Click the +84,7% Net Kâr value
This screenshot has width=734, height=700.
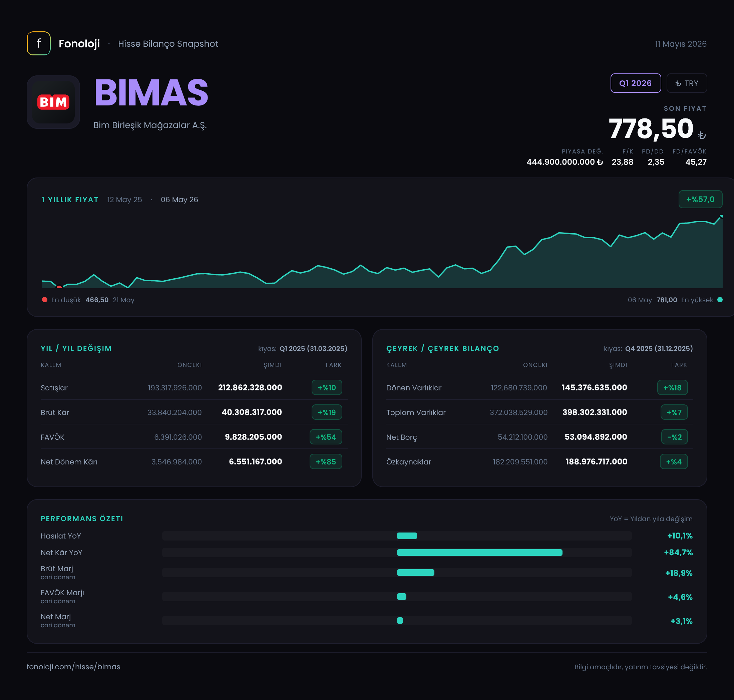[678, 552]
